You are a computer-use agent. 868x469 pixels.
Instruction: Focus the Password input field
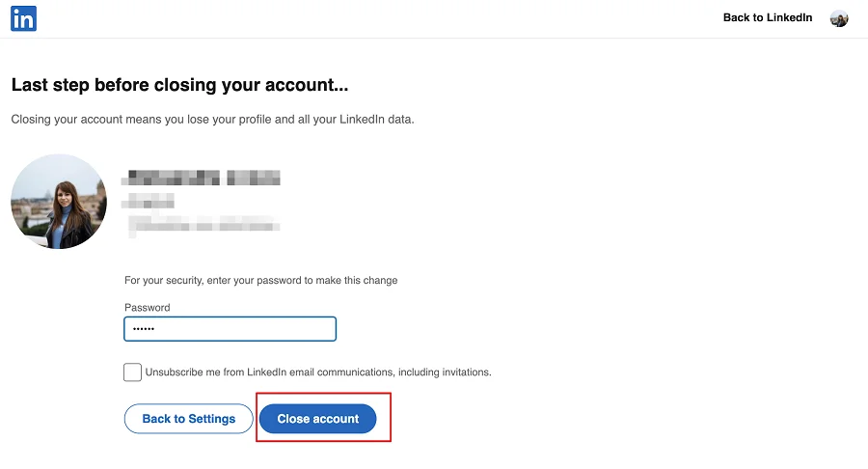coord(230,329)
